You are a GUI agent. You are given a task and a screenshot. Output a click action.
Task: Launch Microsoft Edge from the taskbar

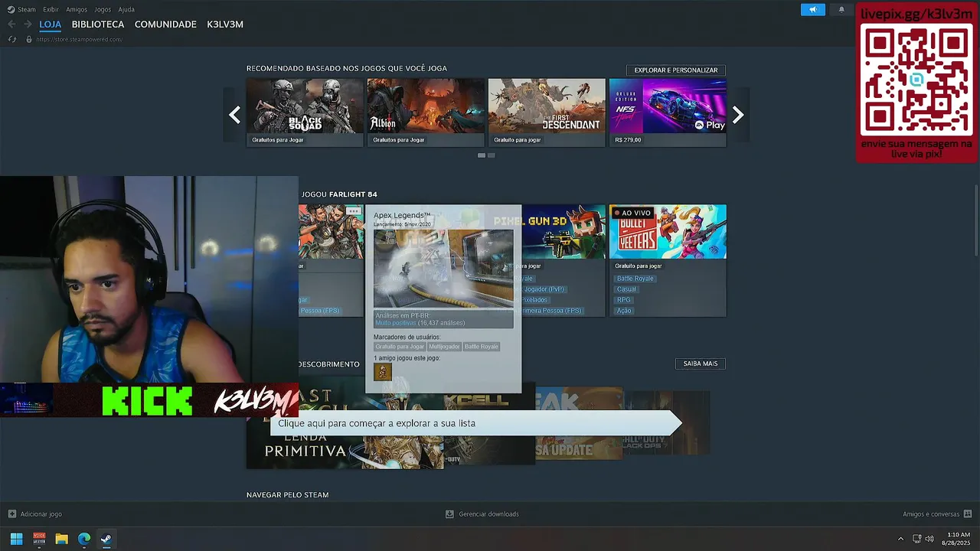[x=84, y=539]
